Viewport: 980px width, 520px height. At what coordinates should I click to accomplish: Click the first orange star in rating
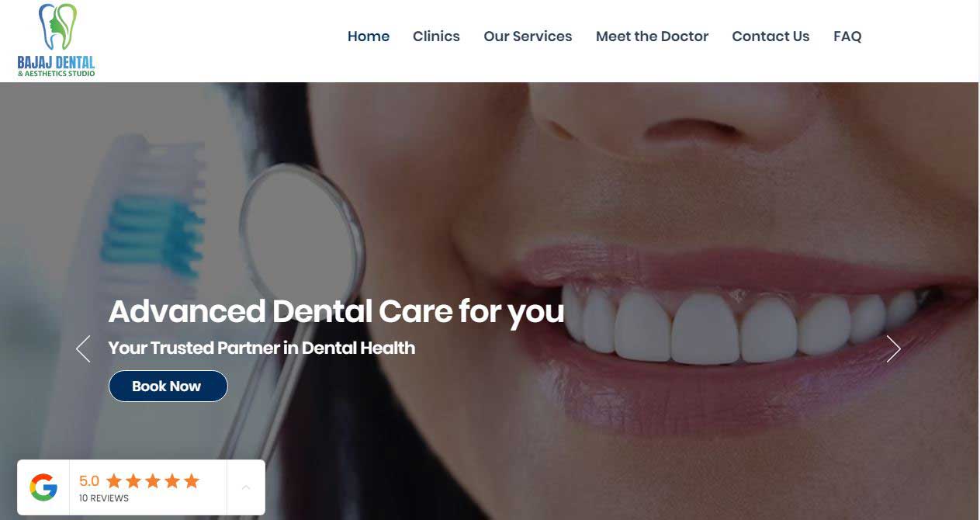(x=114, y=481)
